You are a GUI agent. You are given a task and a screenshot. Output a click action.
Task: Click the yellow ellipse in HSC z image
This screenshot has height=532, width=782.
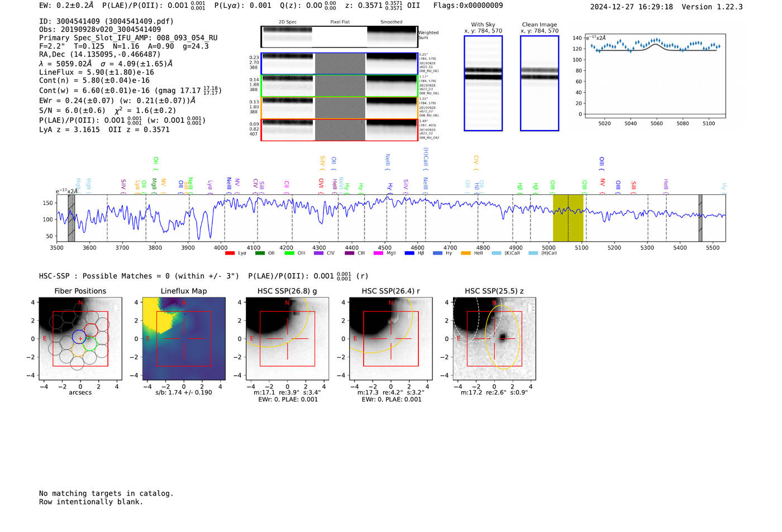click(503, 337)
